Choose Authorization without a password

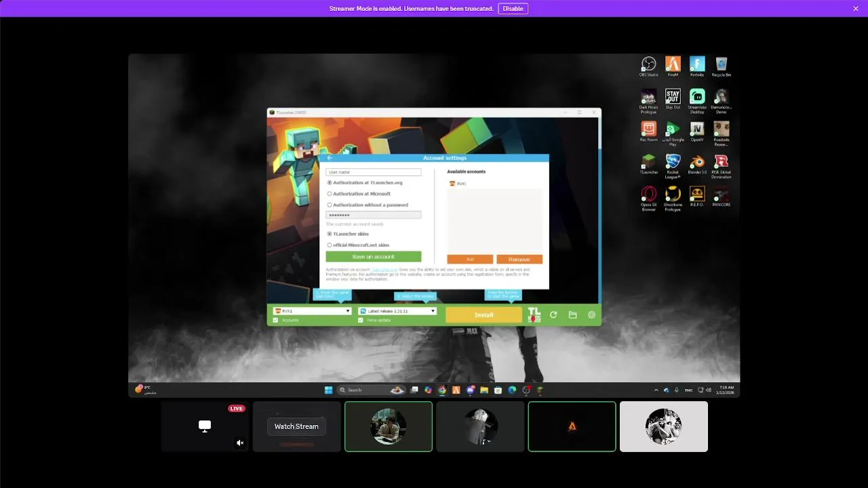[368, 205]
